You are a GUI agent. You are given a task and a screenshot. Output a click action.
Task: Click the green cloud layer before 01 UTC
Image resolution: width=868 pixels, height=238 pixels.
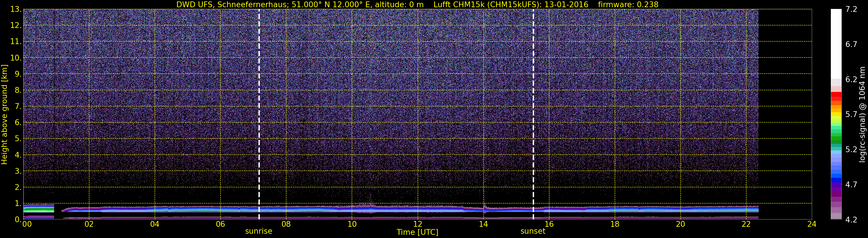39,210
